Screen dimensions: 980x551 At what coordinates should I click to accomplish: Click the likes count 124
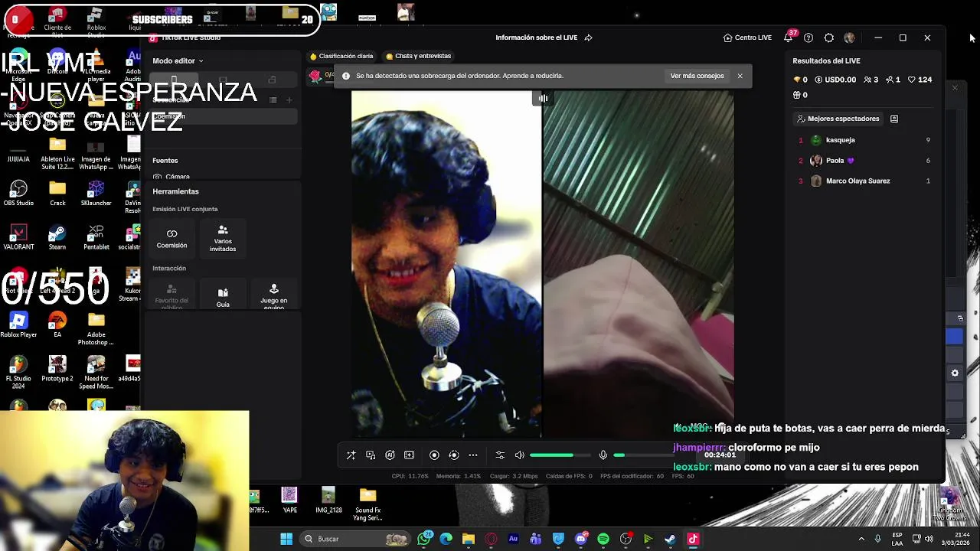(x=919, y=80)
